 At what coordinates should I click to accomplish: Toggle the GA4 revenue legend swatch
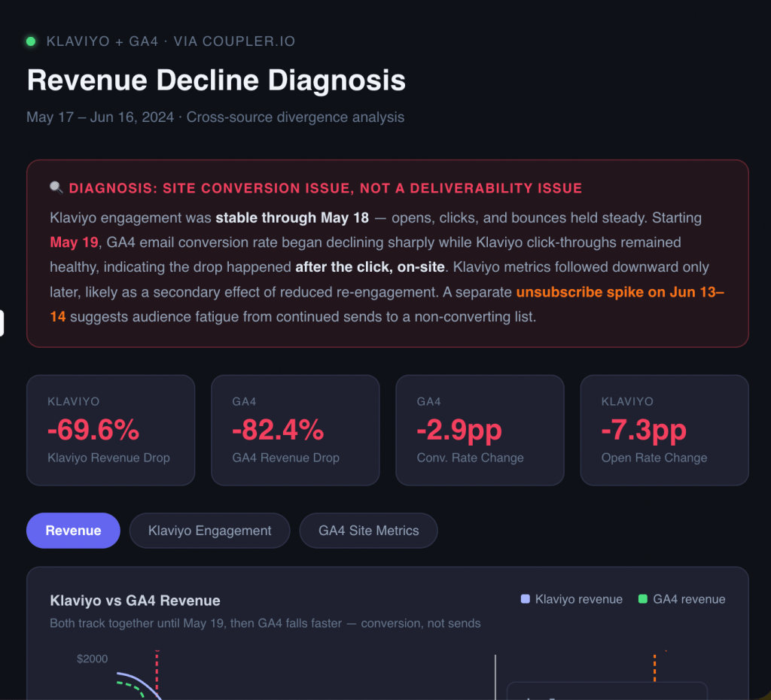point(642,598)
